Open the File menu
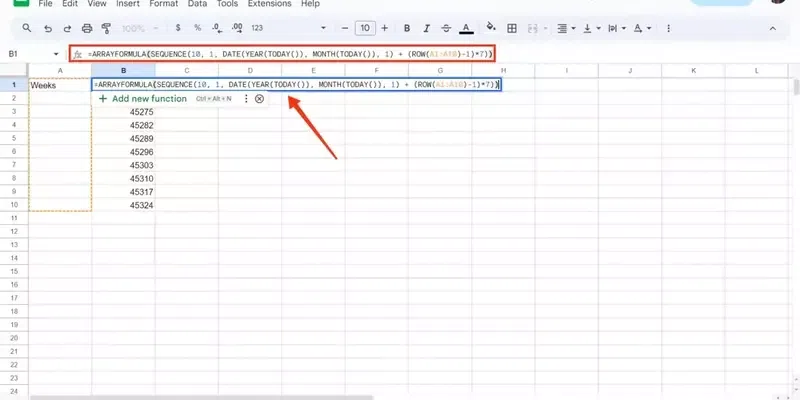 click(x=45, y=4)
